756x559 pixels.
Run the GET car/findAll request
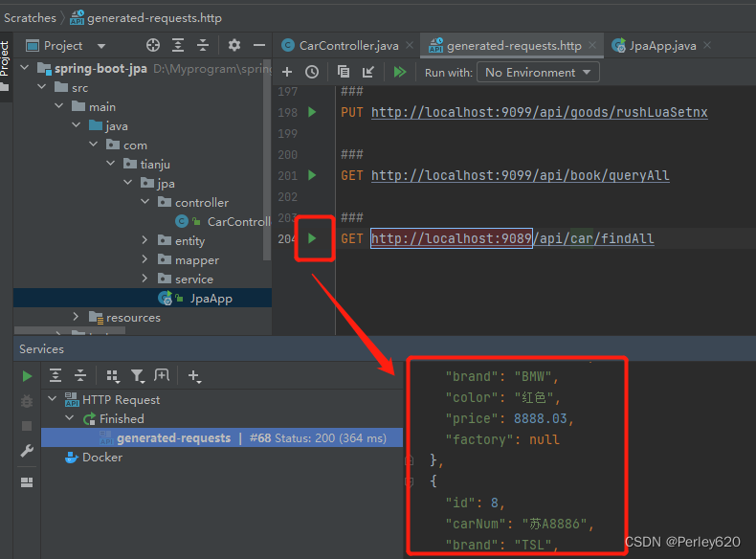[312, 238]
